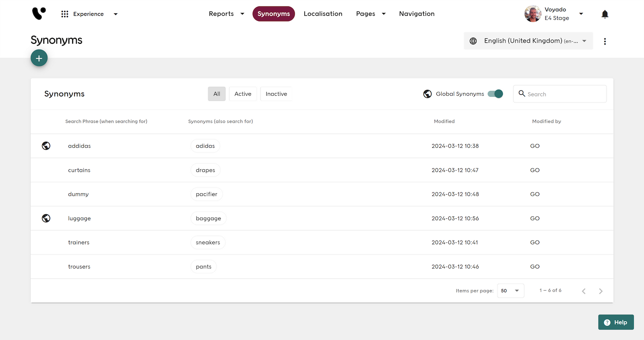Click the Voyado logo icon
This screenshot has height=340, width=644.
pyautogui.click(x=39, y=14)
